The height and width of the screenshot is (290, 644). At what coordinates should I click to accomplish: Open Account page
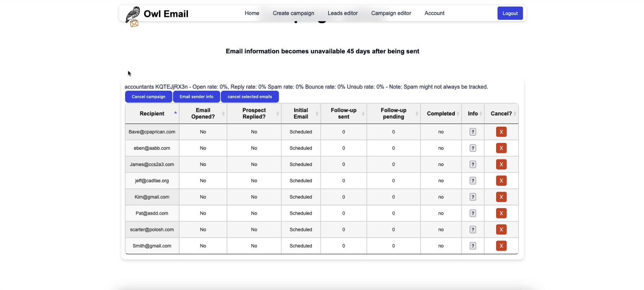tap(434, 13)
